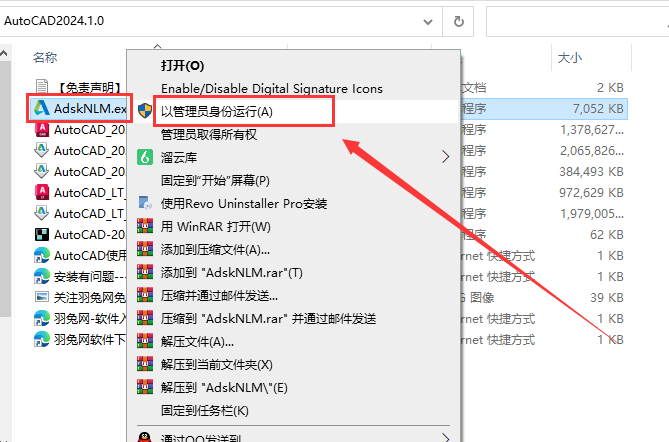This screenshot has width=669, height=442.
Task: Select the 安装有问题--- file name
Action: 90,277
